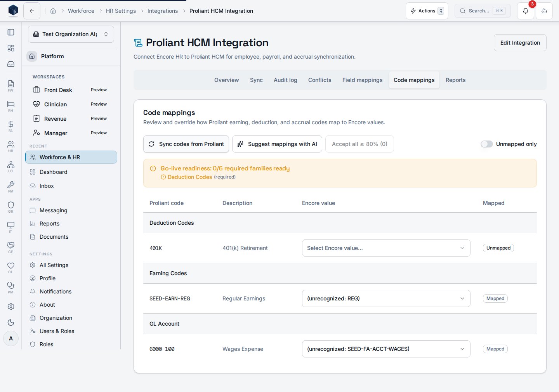Open Manager workspace
The image size is (559, 392).
(71, 133)
